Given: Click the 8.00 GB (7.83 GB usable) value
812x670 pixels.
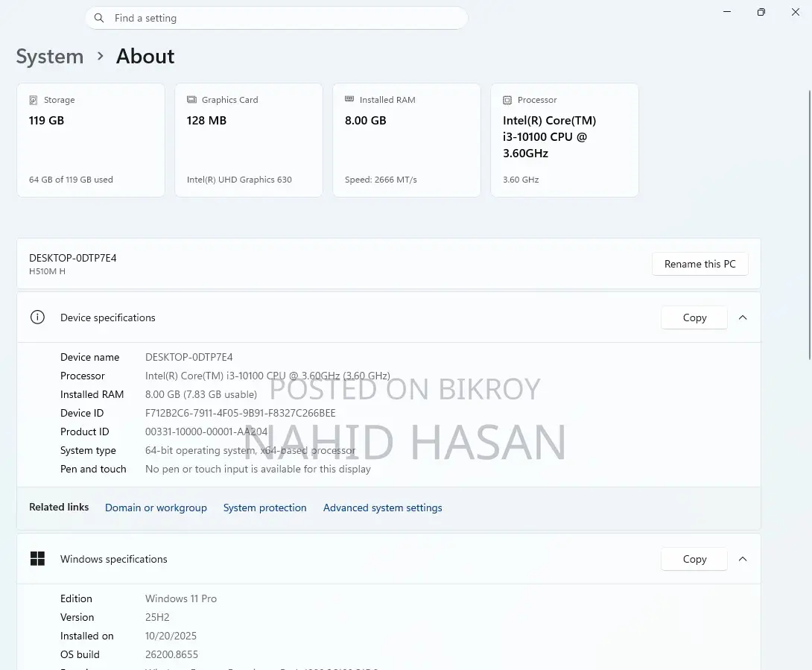Looking at the screenshot, I should tap(201, 394).
